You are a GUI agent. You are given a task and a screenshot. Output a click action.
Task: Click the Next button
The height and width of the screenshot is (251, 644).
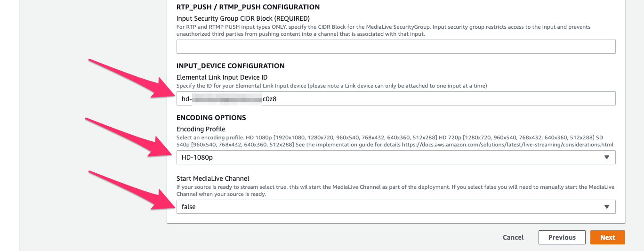[607, 237]
